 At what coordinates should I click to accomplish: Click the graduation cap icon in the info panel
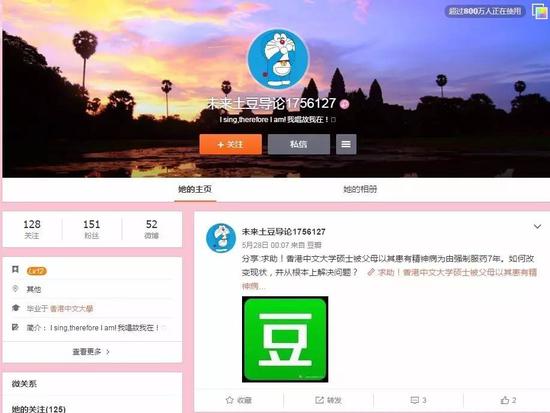[15, 308]
